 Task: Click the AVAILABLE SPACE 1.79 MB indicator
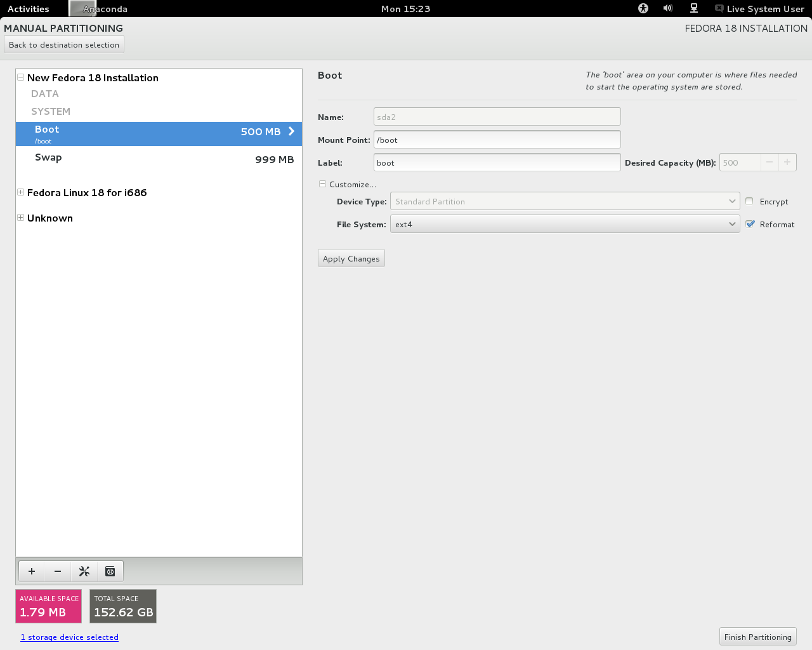(49, 606)
